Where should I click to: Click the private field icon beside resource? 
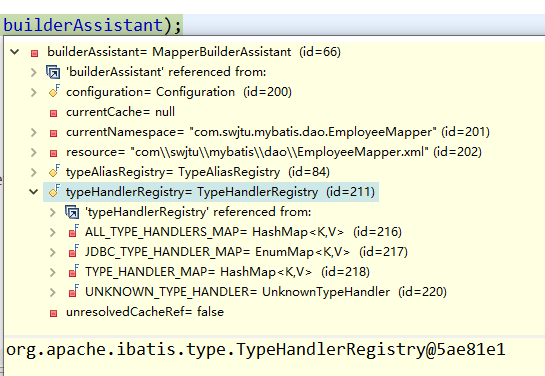tap(54, 153)
